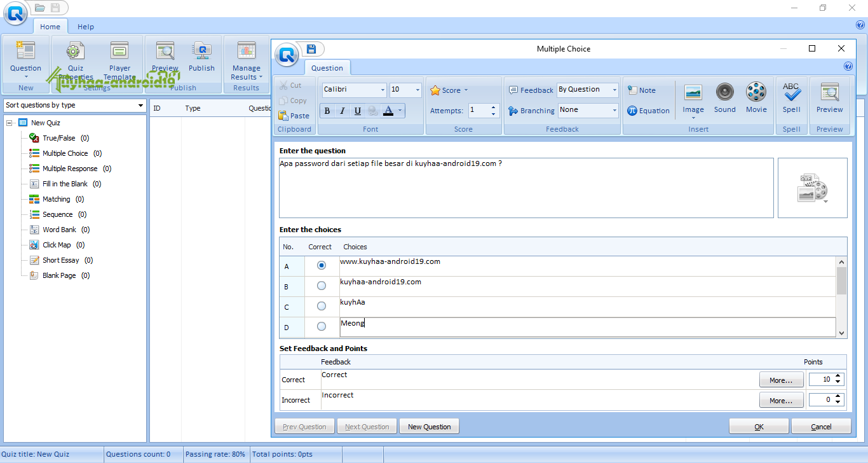Collapse the New Quiz tree node
This screenshot has width=868, height=463.
(10, 123)
